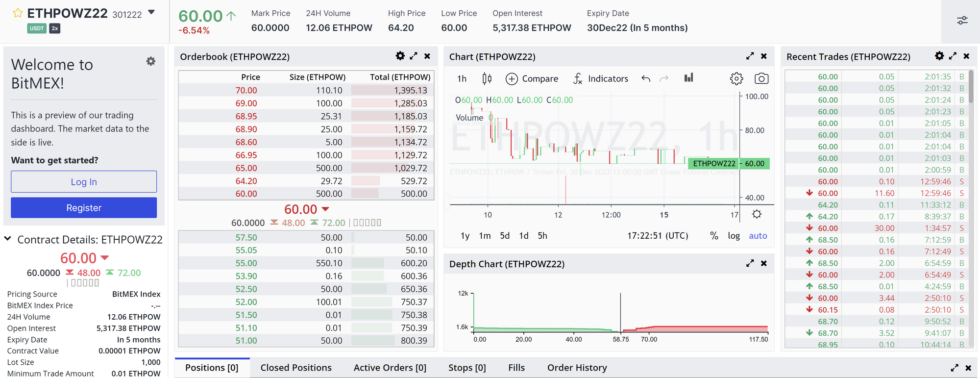Close the Recent Trades panel
The image size is (980, 378).
pyautogui.click(x=966, y=56)
